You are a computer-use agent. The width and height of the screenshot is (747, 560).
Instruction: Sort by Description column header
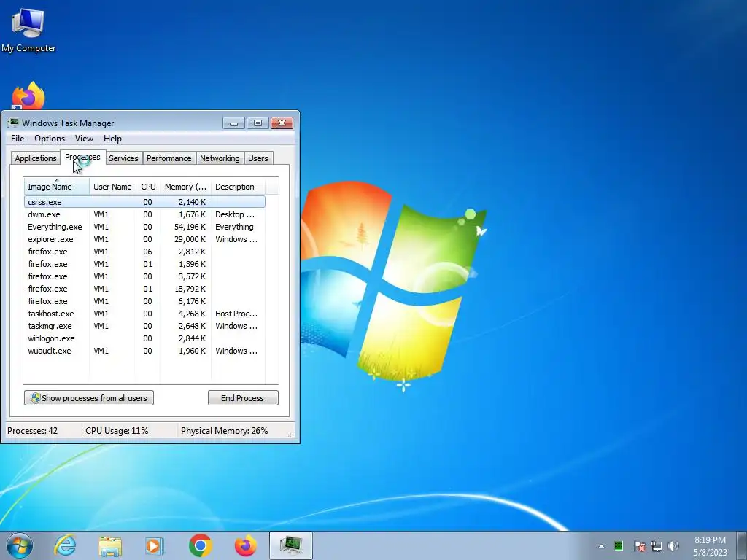pos(238,187)
